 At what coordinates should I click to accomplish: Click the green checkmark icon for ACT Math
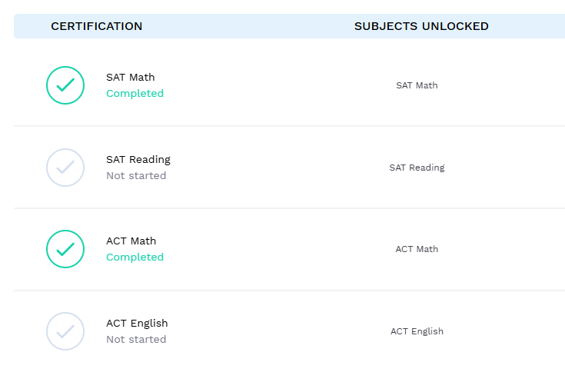click(65, 249)
